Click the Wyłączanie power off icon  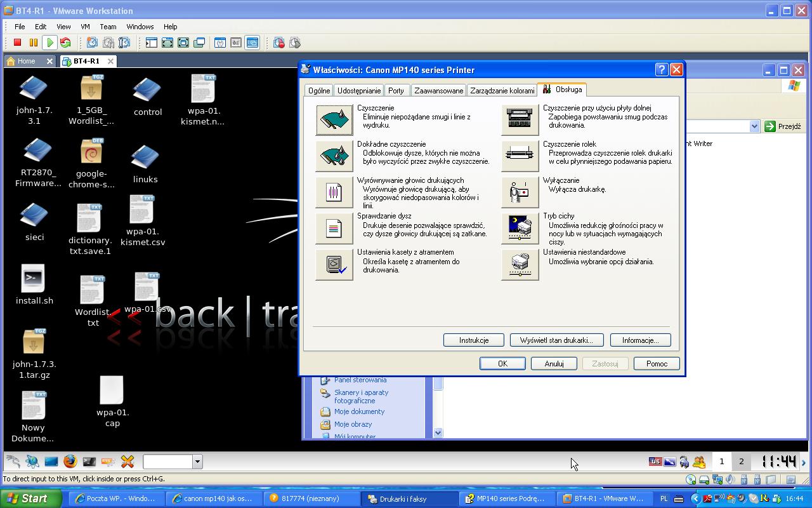coord(520,192)
